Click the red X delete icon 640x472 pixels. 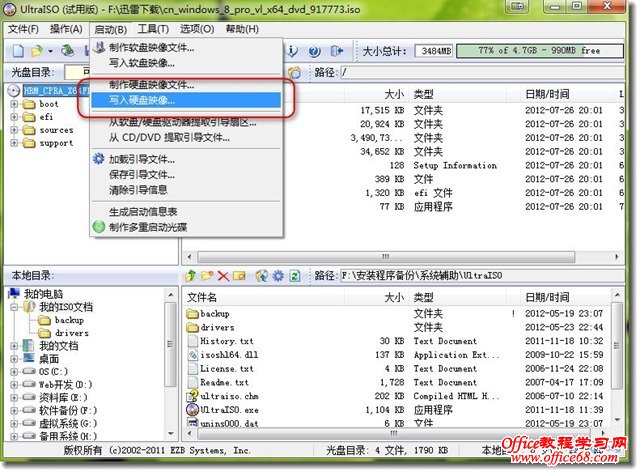click(223, 276)
